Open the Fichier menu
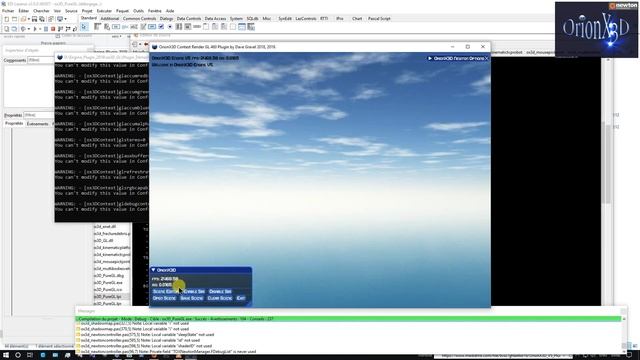The width and height of the screenshot is (640, 360). tap(8, 11)
